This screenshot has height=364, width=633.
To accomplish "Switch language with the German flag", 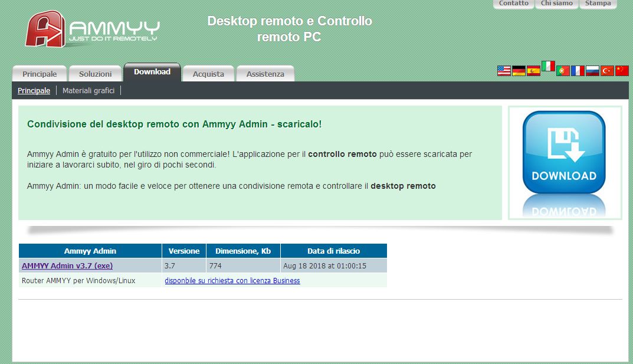I will click(519, 71).
